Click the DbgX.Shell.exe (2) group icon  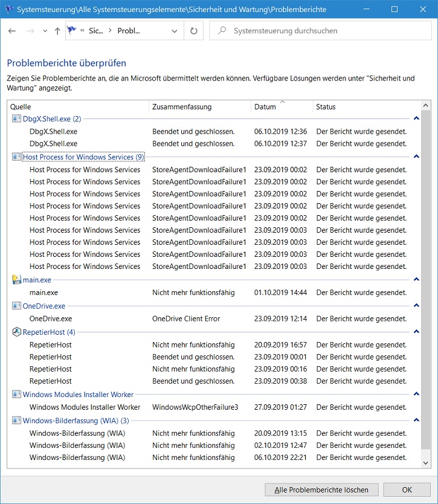16,118
